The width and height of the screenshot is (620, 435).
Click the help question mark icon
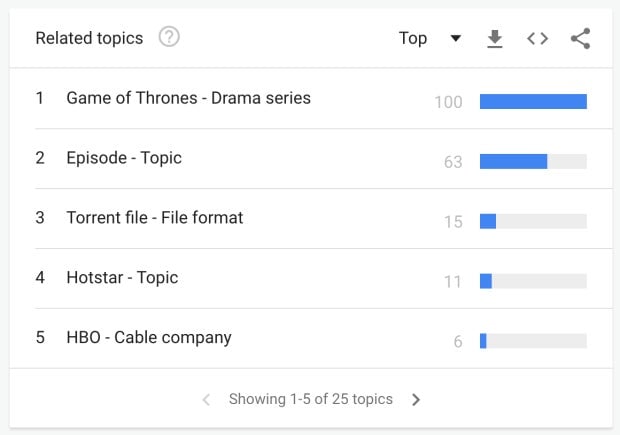[x=170, y=38]
